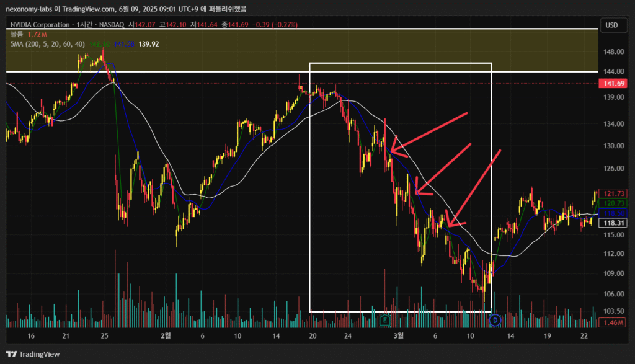Click the 2월 label on time axis

pos(166,335)
